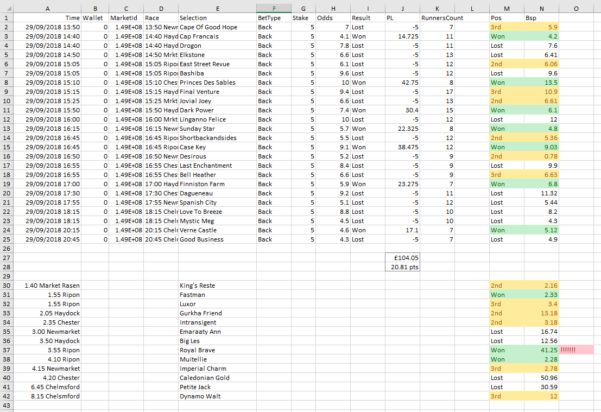The image size is (601, 412).
Task: Select the 'Cap Francais' selection cell
Action: click(x=217, y=36)
